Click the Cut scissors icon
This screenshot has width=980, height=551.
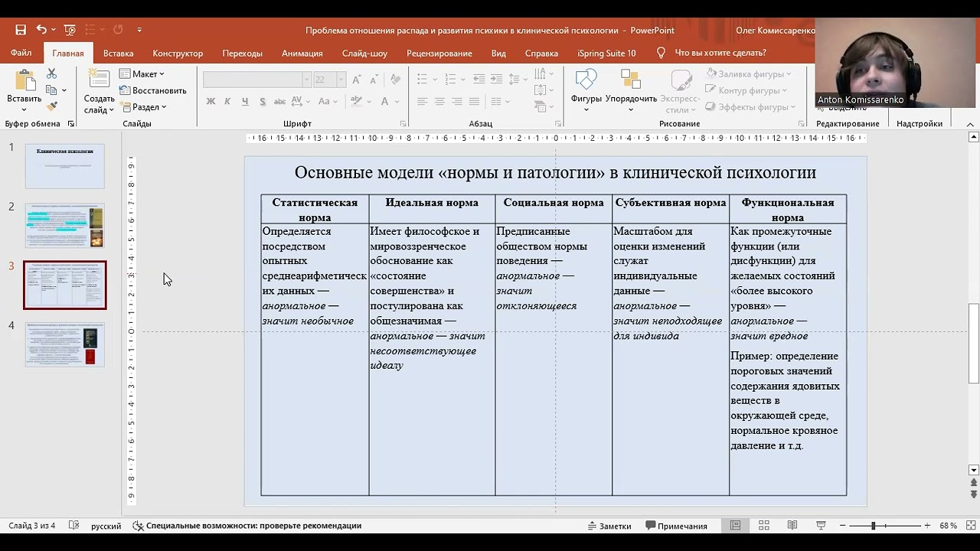pos(51,73)
